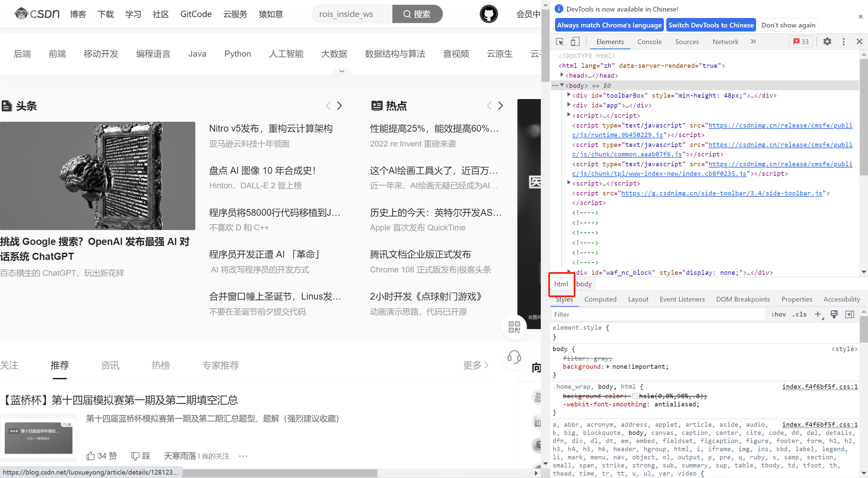Click the 搜索 search button
868x478 pixels.
pos(417,14)
